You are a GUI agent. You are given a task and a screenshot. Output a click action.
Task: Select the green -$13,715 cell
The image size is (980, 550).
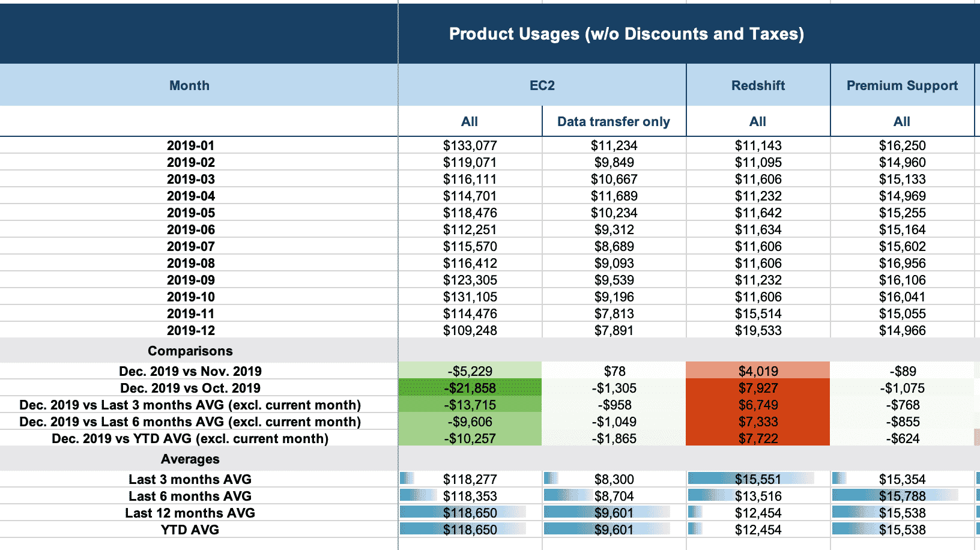pyautogui.click(x=470, y=405)
